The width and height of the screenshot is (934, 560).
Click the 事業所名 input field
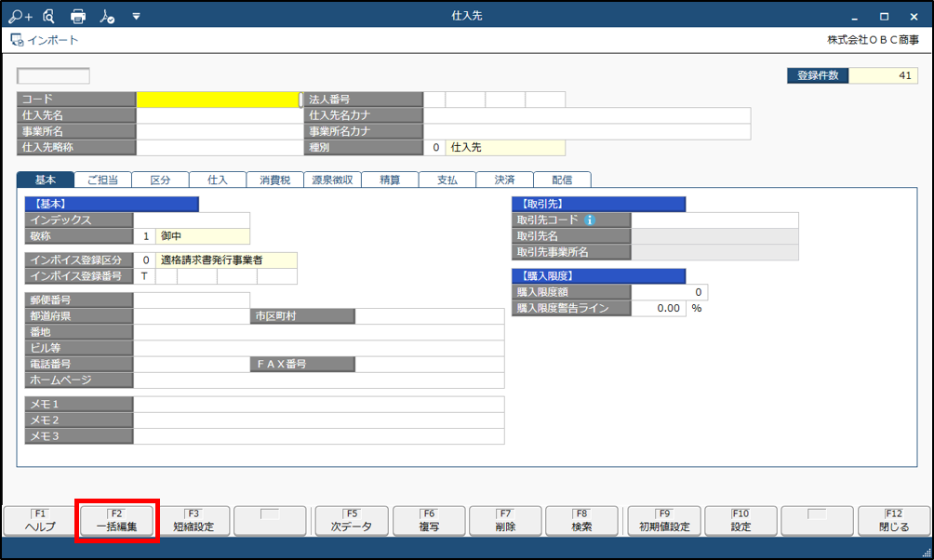coord(220,132)
